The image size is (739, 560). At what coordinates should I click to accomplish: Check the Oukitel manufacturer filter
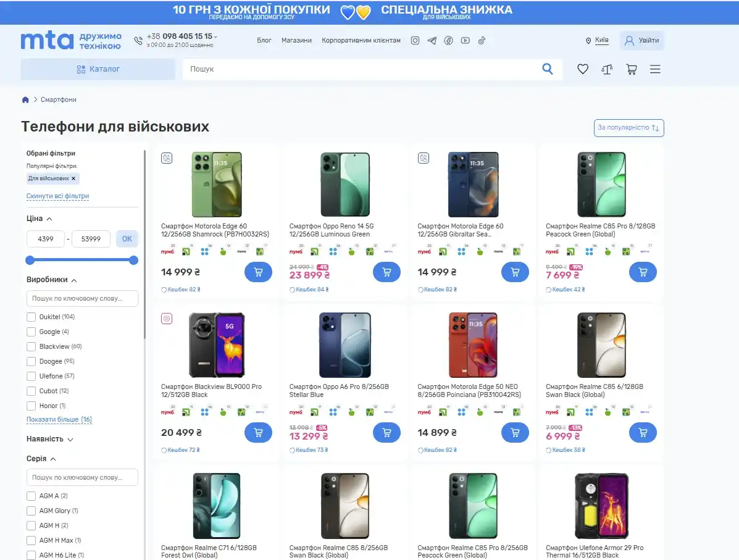click(x=31, y=316)
